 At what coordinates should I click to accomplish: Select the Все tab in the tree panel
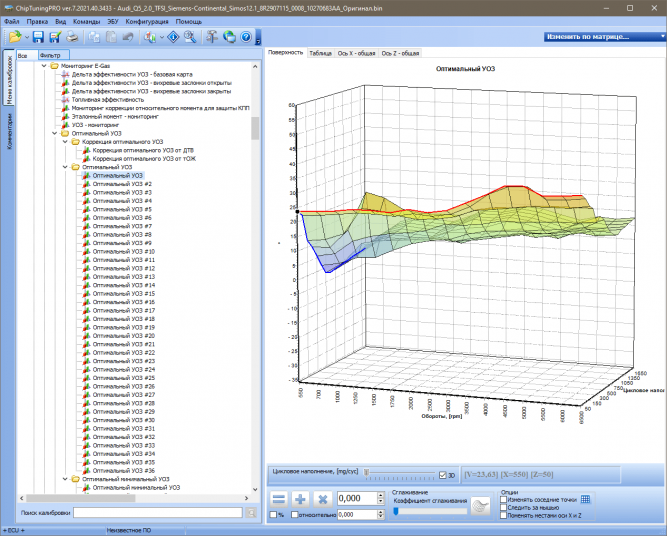click(26, 55)
